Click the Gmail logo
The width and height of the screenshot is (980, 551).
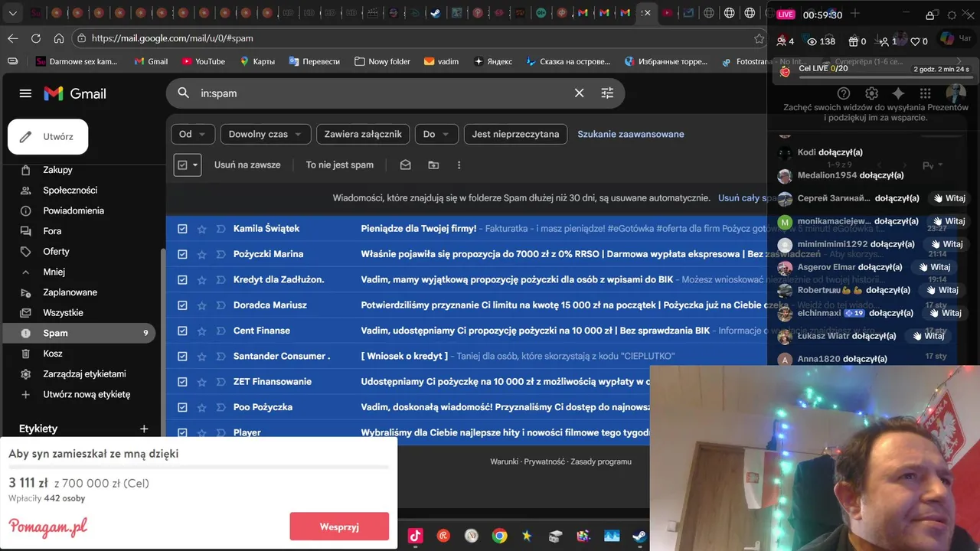pos(75,93)
